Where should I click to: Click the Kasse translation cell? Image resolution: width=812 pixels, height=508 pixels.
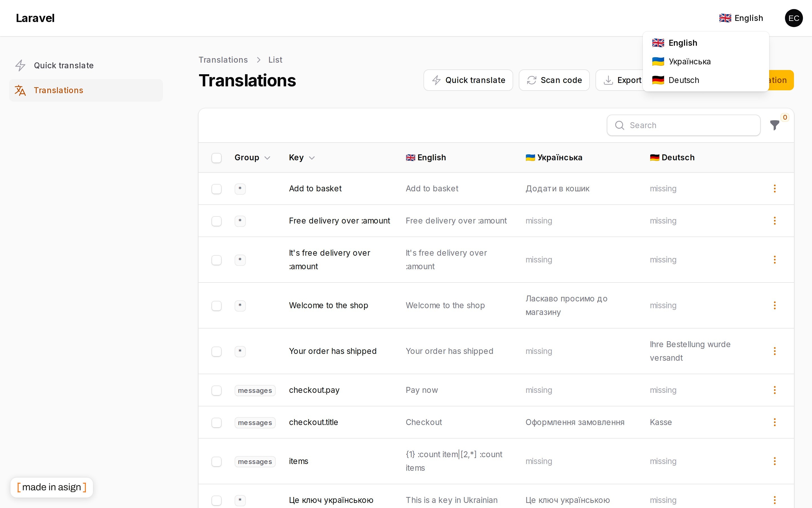click(x=661, y=422)
